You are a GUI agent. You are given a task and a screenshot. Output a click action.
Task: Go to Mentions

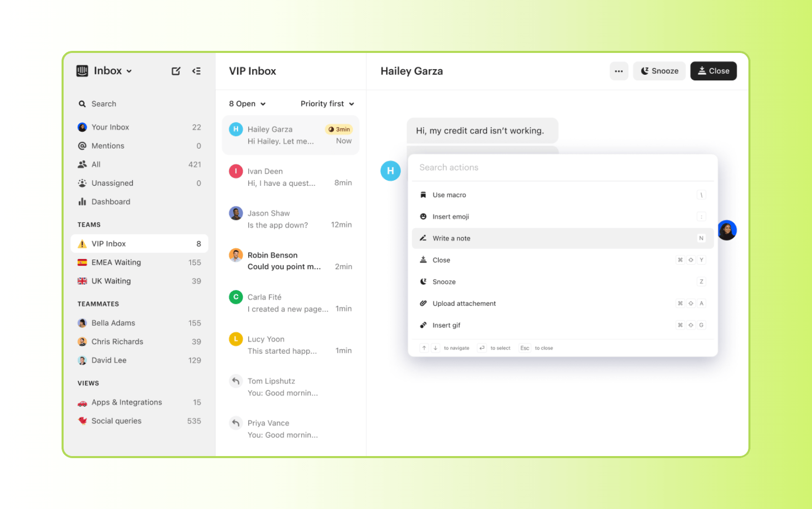tap(139, 146)
